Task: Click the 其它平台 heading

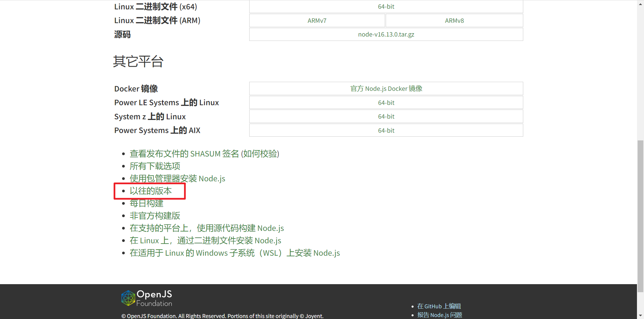Action: point(138,62)
